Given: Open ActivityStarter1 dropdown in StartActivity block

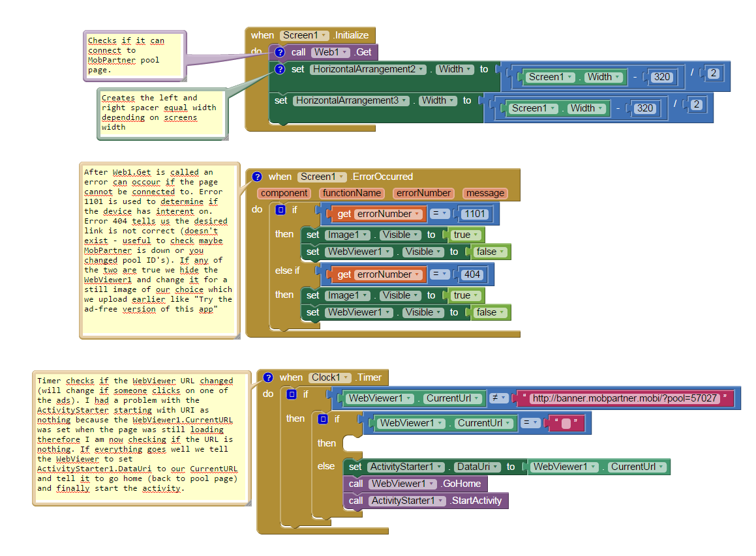Looking at the screenshot, I should [408, 501].
